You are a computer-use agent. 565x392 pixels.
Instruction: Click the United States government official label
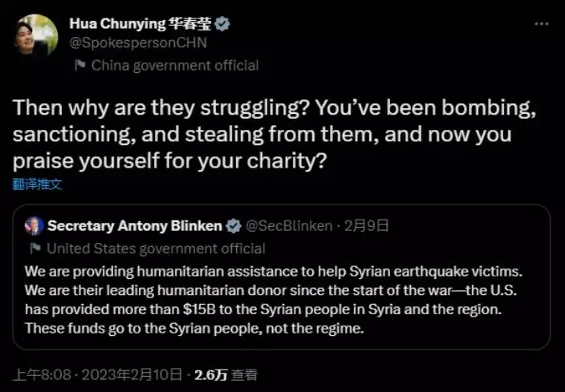156,249
